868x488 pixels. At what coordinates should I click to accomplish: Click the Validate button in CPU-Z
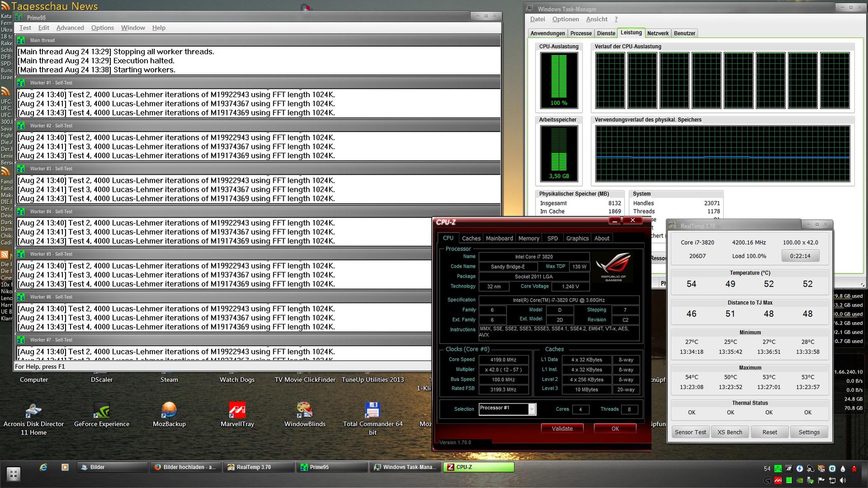[x=562, y=428]
